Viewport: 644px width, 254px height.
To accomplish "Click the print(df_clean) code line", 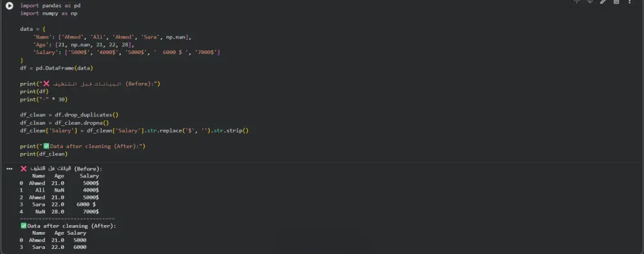I will click(44, 154).
